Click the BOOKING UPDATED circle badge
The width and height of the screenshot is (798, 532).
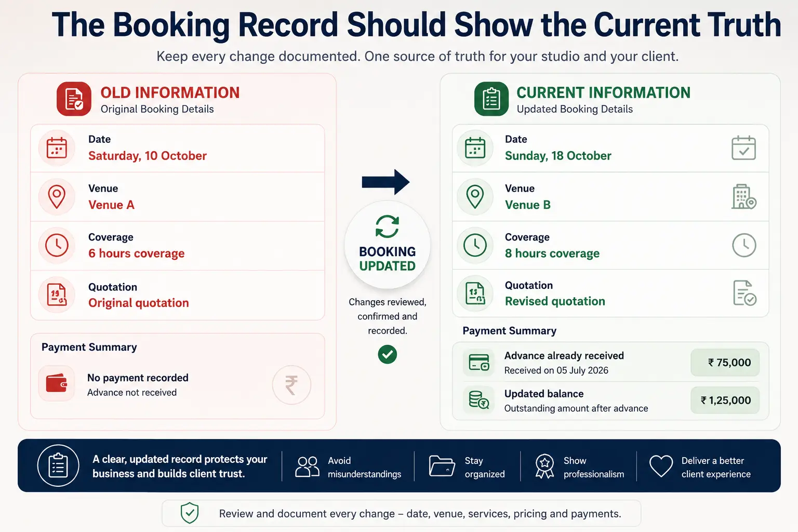[388, 244]
